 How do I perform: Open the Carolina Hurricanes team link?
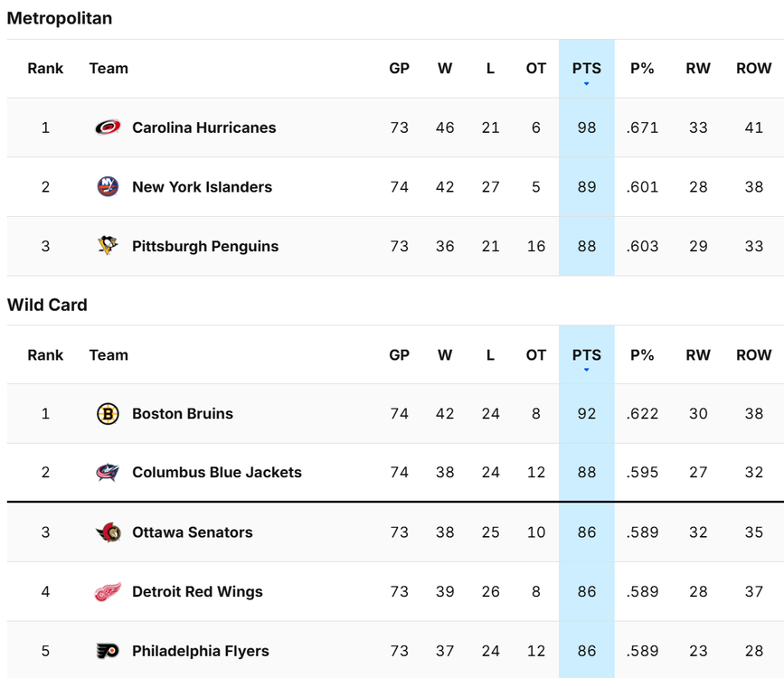click(203, 127)
